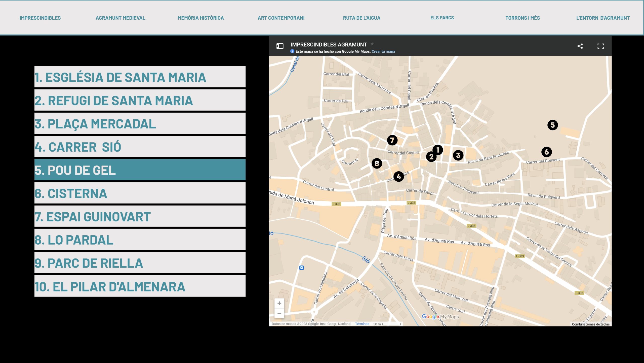Click Combinaciones de teclas button
644x363 pixels.
[x=590, y=324]
